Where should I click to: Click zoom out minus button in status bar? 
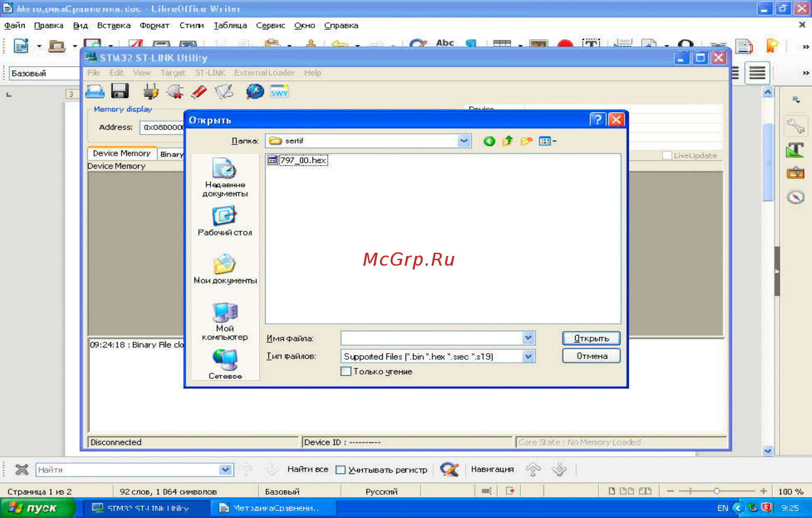pos(670,491)
